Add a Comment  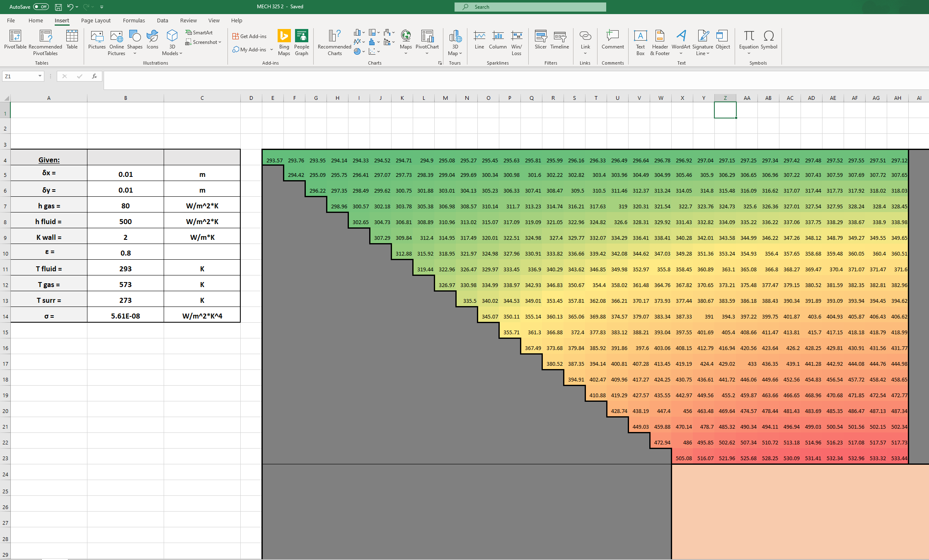[x=612, y=40]
